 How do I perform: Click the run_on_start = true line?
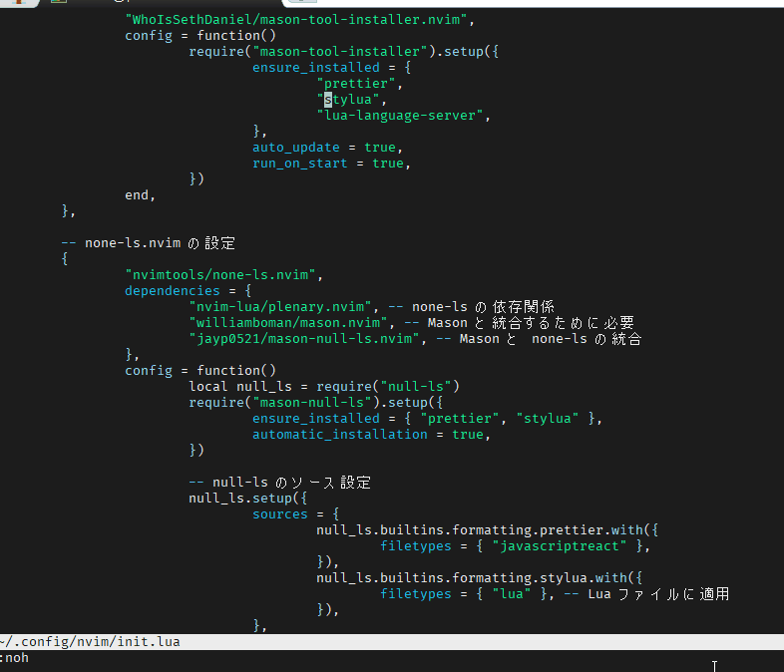331,164
